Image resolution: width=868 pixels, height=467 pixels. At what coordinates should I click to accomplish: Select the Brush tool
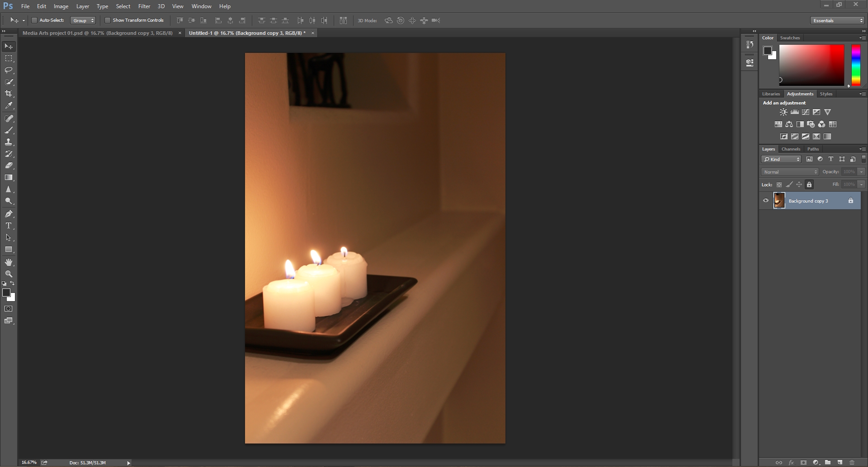click(9, 130)
